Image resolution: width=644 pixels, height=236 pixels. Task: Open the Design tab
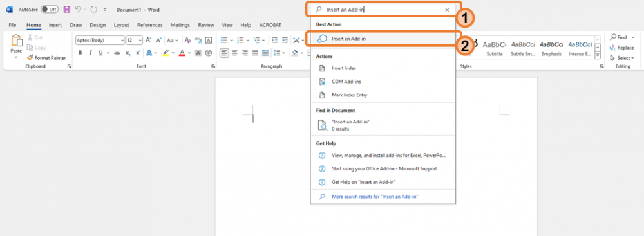[x=97, y=25]
